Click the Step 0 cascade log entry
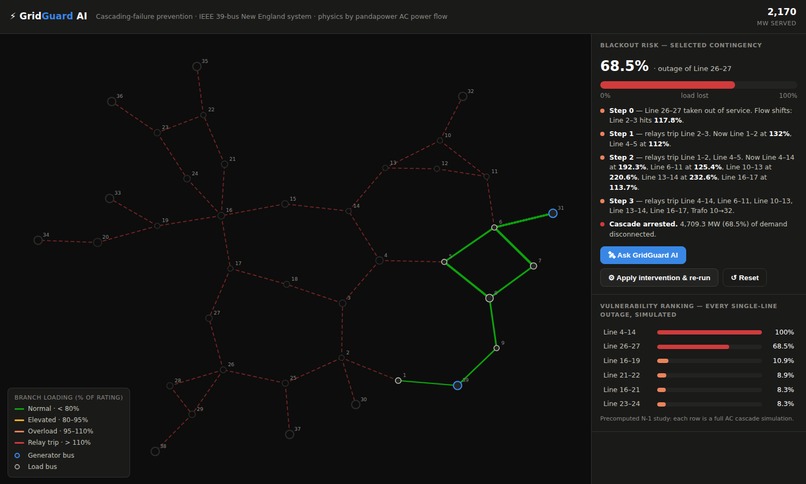Image resolution: width=806 pixels, height=484 pixels. 698,115
